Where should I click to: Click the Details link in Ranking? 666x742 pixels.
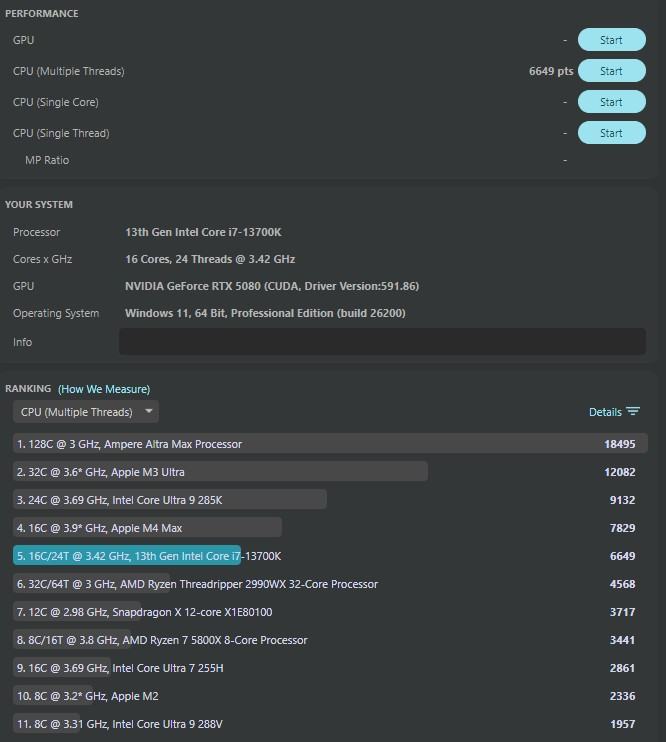605,412
